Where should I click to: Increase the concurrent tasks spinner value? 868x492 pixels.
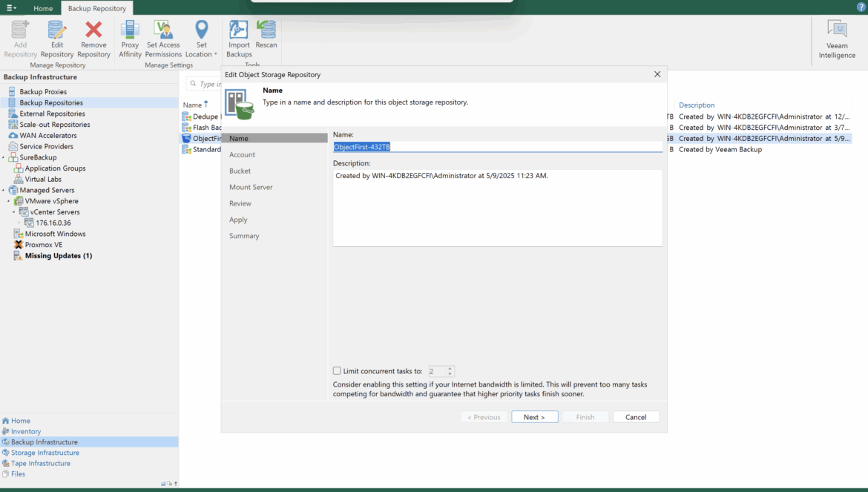coord(450,369)
